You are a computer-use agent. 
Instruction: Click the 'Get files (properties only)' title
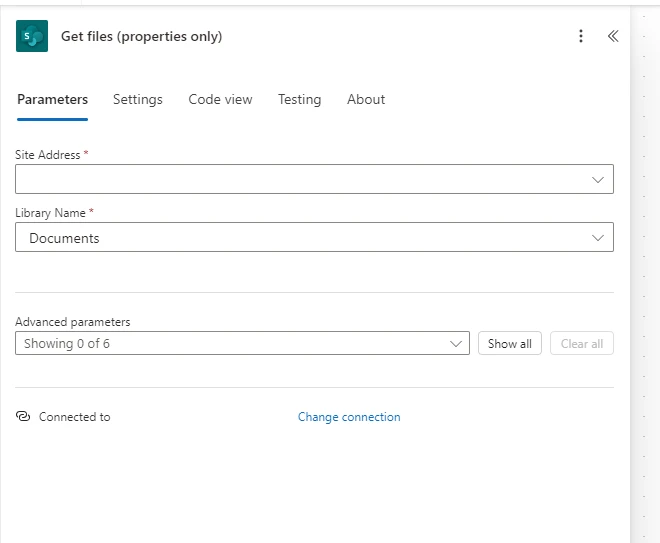[x=141, y=36]
